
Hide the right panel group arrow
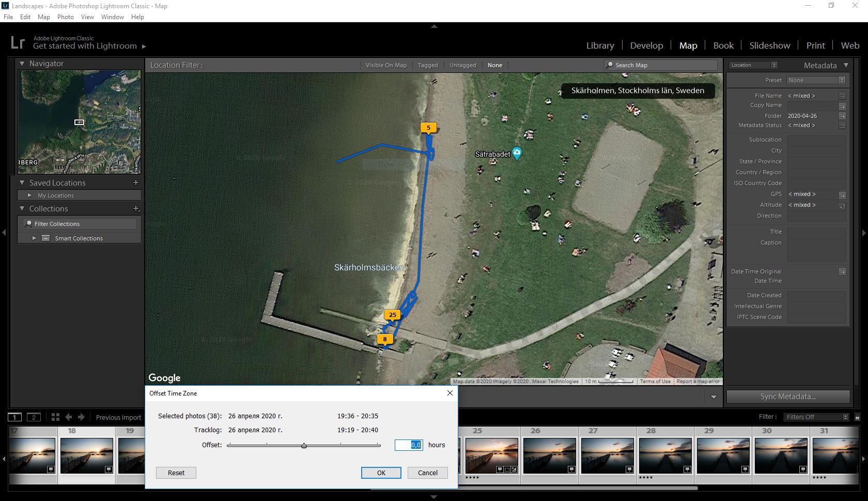coord(864,233)
